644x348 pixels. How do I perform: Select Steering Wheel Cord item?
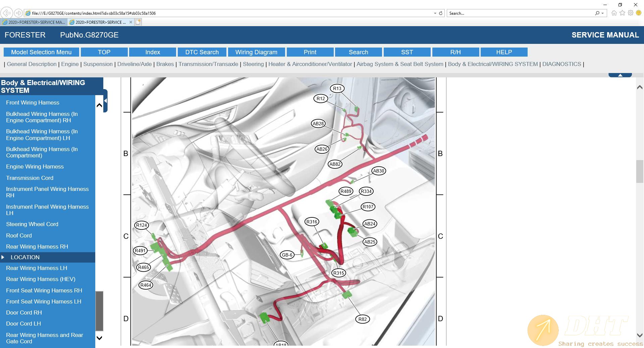(x=32, y=224)
